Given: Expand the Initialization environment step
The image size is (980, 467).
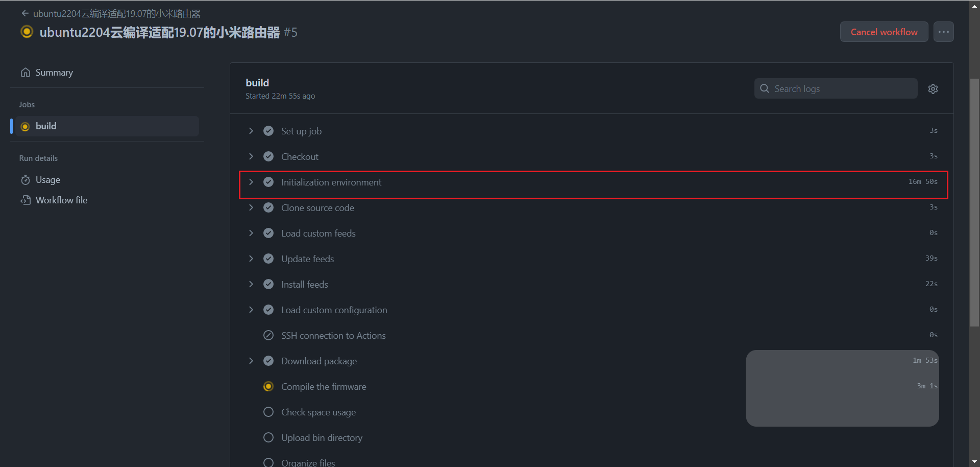Looking at the screenshot, I should (251, 182).
